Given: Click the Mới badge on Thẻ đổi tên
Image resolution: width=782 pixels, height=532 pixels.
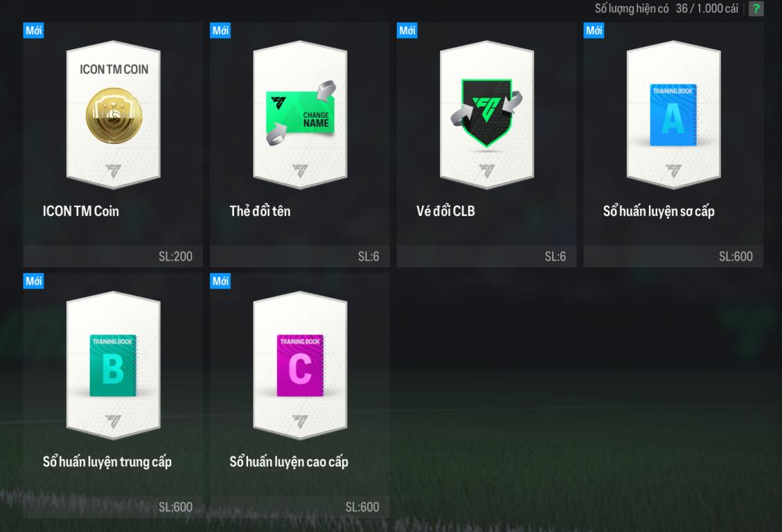Looking at the screenshot, I should 220,30.
